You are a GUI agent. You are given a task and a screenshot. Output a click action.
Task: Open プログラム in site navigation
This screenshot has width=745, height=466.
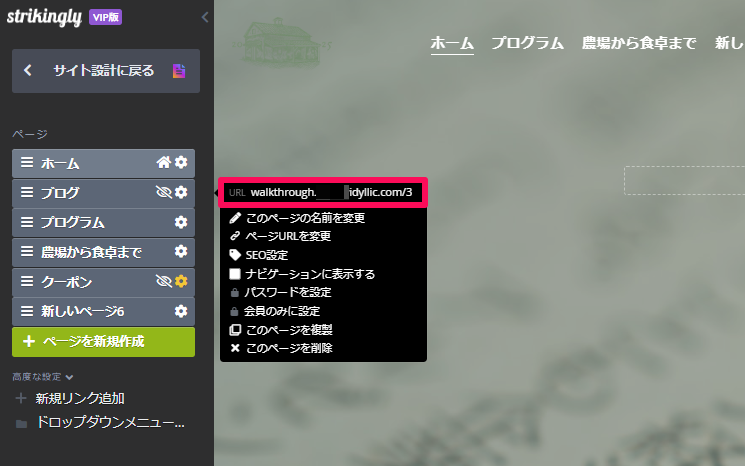527,43
